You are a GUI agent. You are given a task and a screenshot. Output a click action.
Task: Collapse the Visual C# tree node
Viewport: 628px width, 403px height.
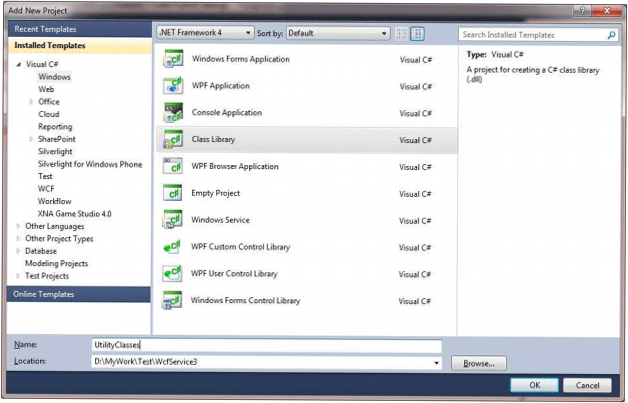[x=18, y=64]
